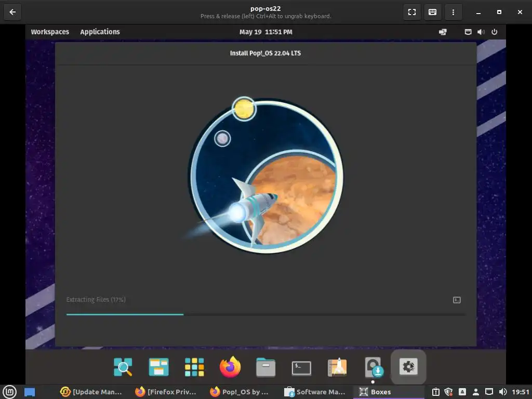Toggle fullscreen for pop-os22 box
Viewport: 532px width, 399px height.
411,12
